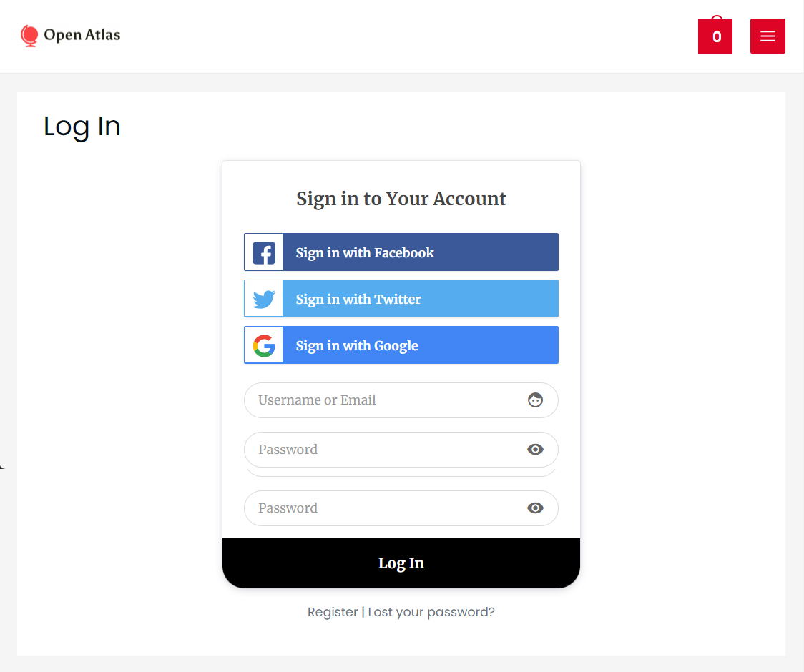Click the Google G logo icon
Screen dimensions: 804x672
(x=264, y=345)
